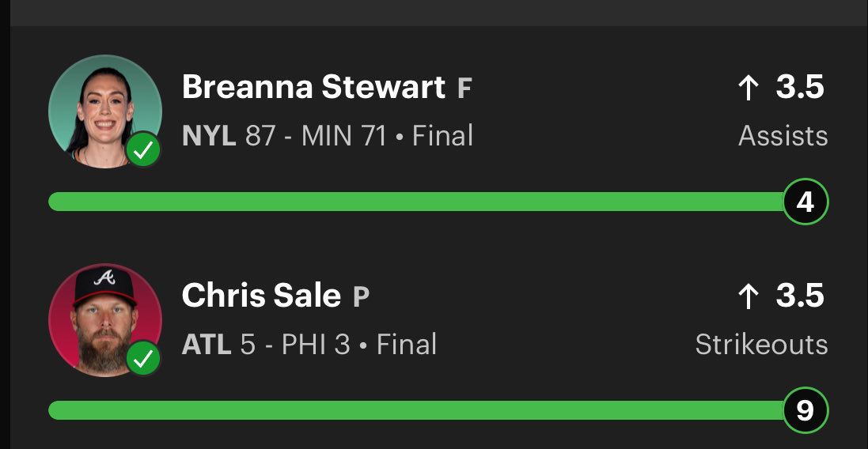Select the circled 4 result marker

click(x=805, y=202)
